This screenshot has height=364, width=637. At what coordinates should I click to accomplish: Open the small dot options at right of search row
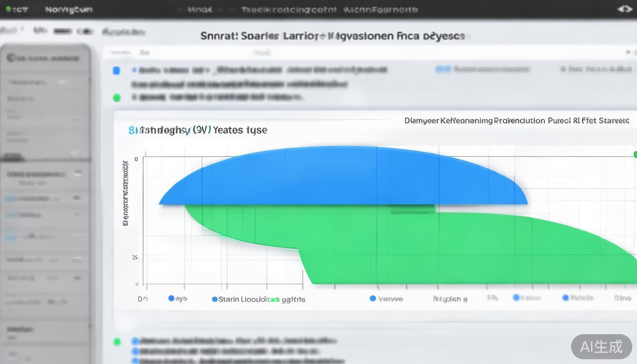tap(628, 53)
